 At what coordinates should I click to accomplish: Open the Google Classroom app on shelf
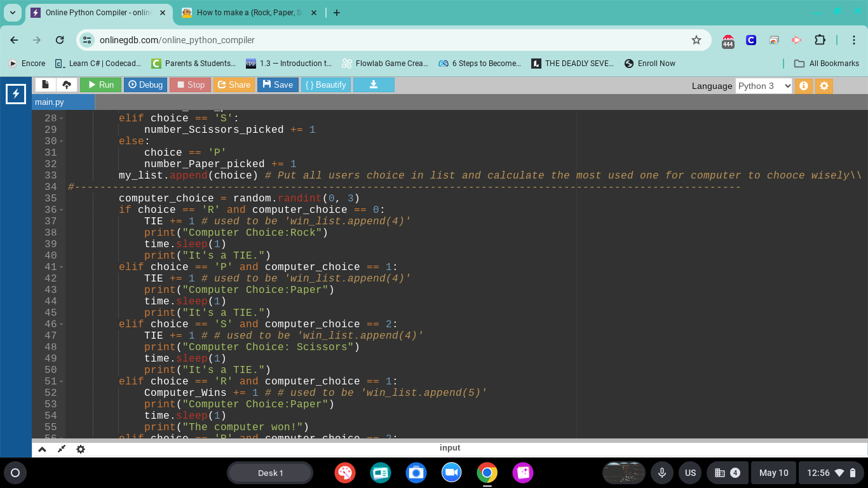pyautogui.click(x=381, y=473)
